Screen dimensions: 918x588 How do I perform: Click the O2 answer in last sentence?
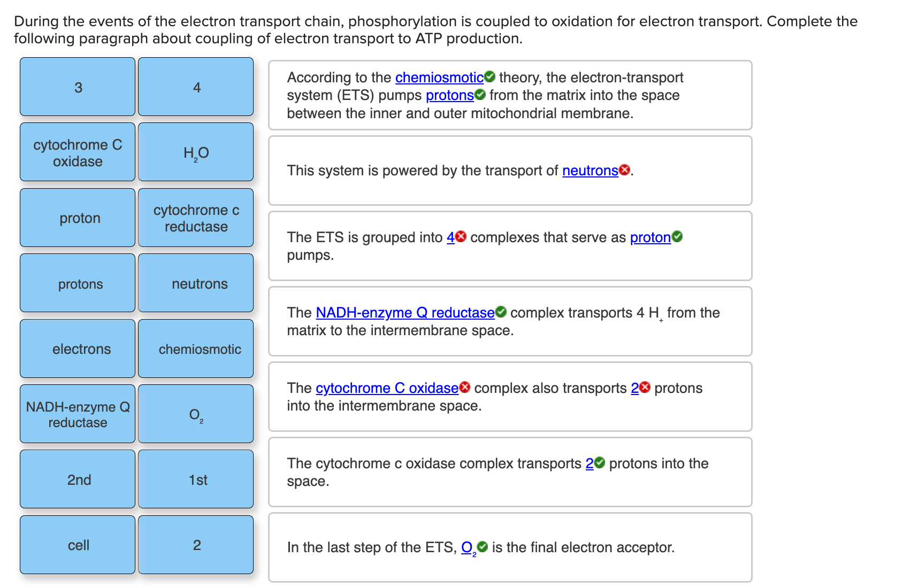[466, 547]
